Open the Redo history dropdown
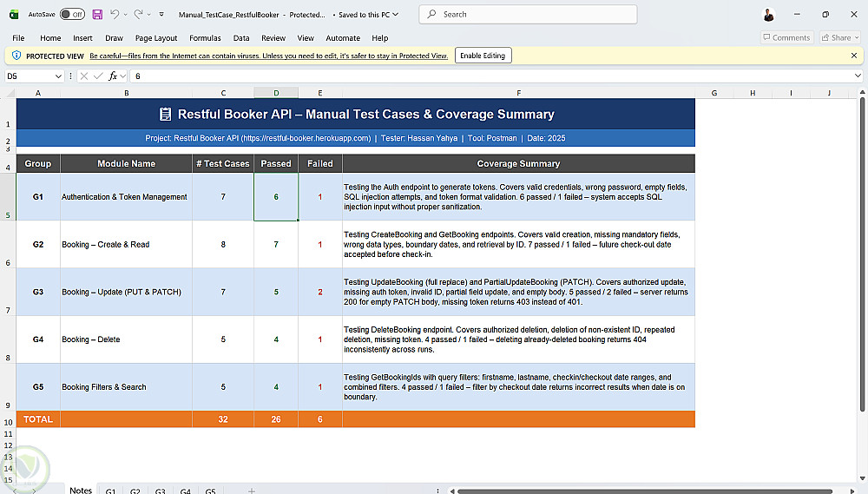 click(149, 15)
